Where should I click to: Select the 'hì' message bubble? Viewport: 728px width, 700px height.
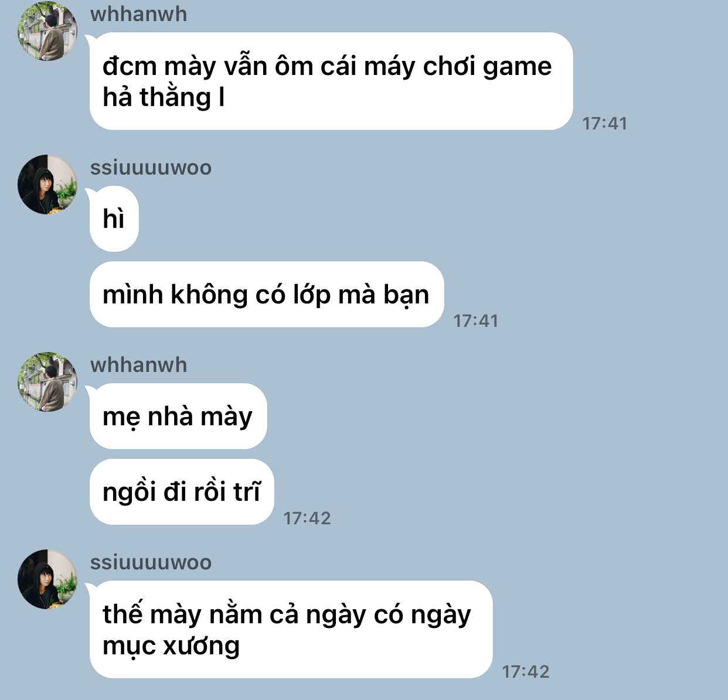(114, 219)
